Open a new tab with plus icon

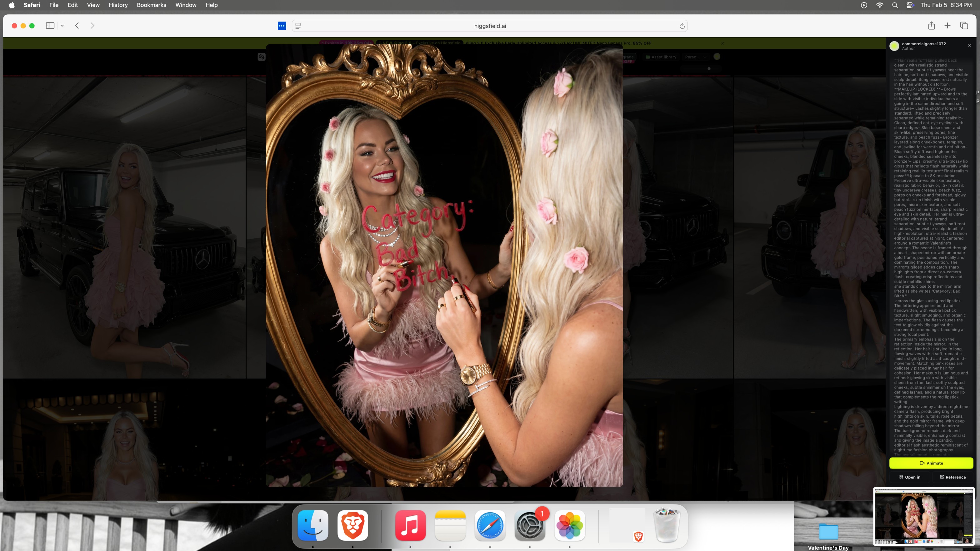tap(947, 26)
